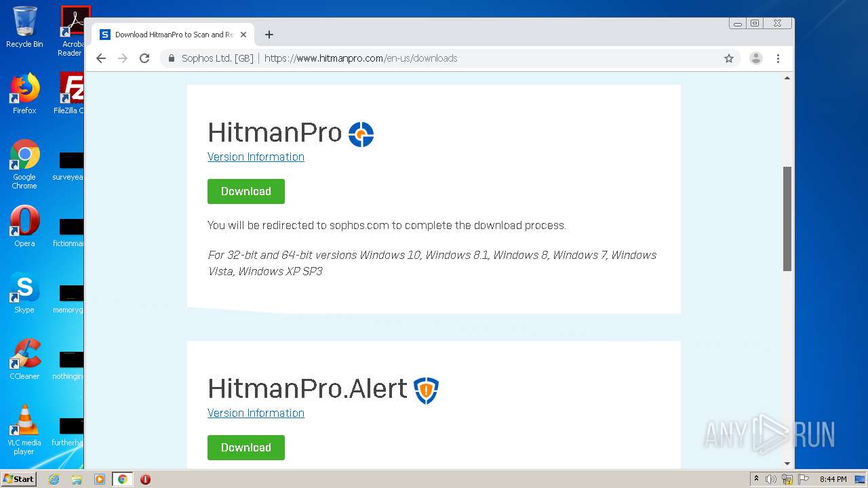Click the 8:44 PM taskbar clock

[833, 479]
